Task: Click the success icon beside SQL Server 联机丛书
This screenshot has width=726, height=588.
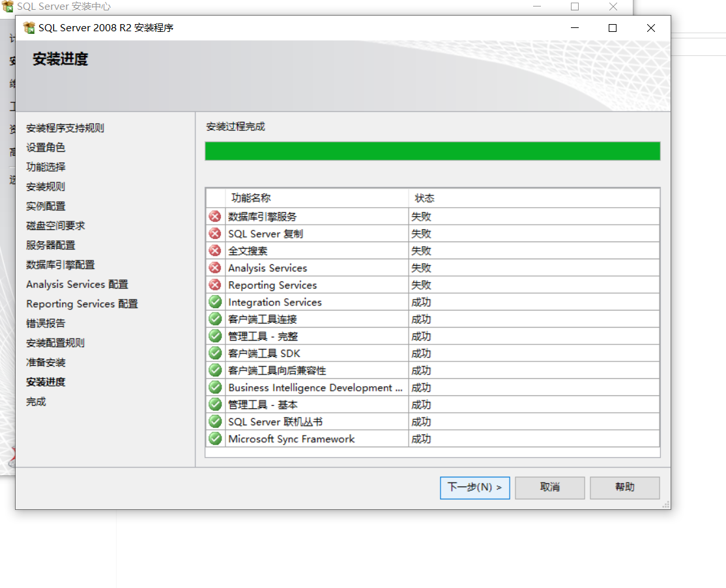Action: [215, 421]
